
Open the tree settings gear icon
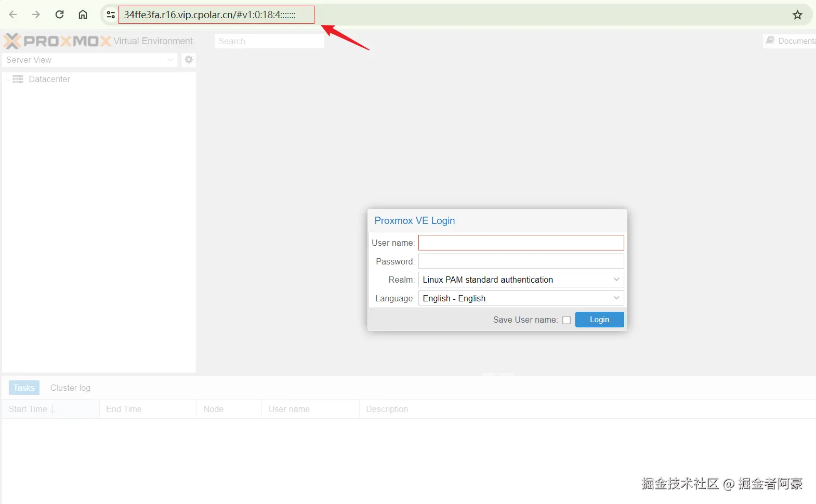(x=189, y=60)
